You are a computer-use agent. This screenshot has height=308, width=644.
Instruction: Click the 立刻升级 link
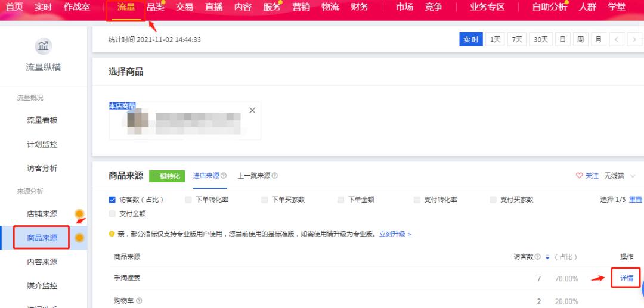pos(395,234)
